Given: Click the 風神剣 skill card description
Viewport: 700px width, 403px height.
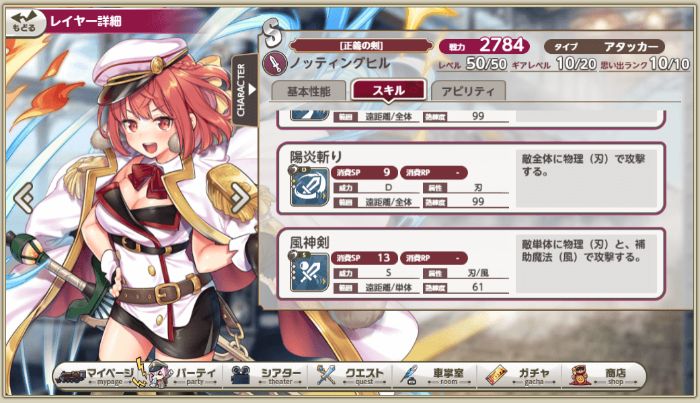Looking at the screenshot, I should 587,264.
